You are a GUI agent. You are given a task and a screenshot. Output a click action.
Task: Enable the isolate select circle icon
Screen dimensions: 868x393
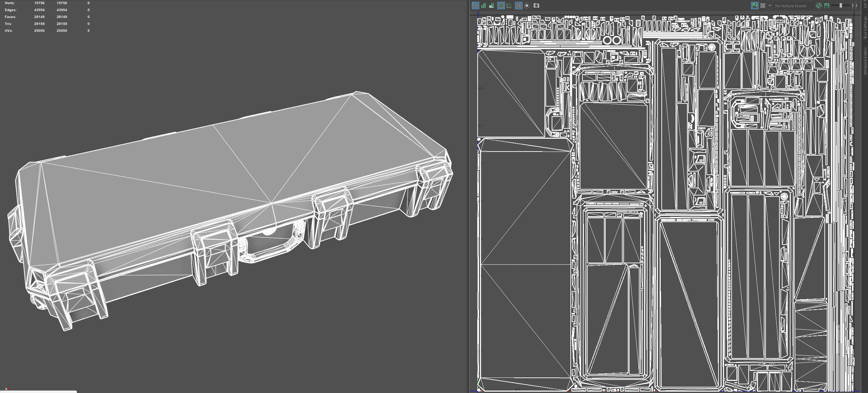click(x=527, y=6)
